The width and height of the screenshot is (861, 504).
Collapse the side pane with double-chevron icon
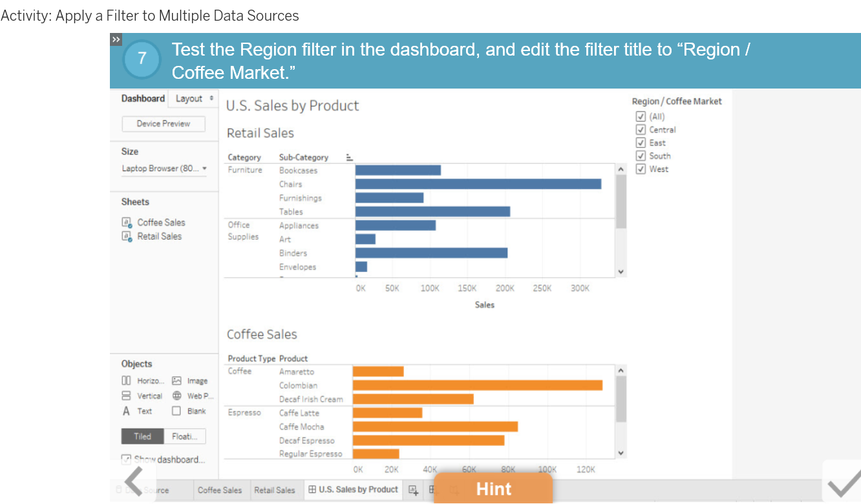[116, 40]
